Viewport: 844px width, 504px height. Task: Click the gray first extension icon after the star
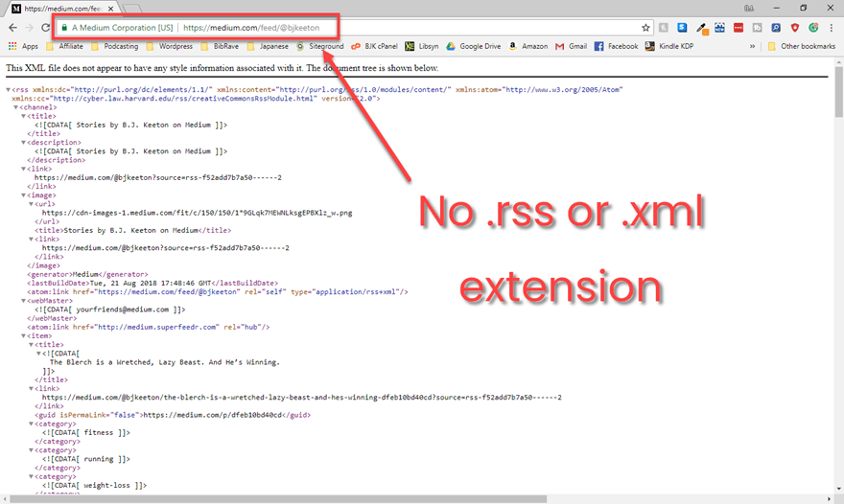[x=664, y=28]
